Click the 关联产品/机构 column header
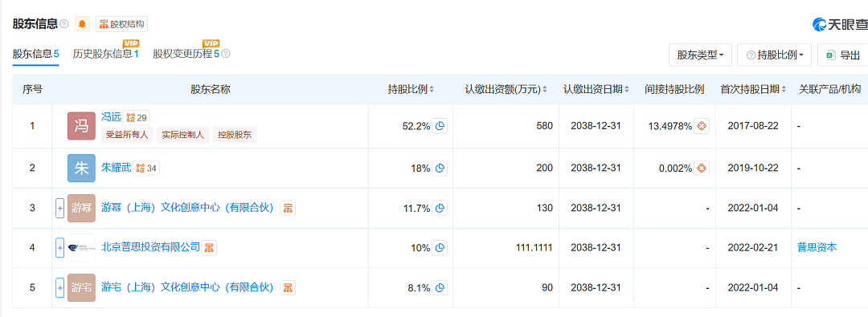This screenshot has height=317, width=868. (x=829, y=90)
